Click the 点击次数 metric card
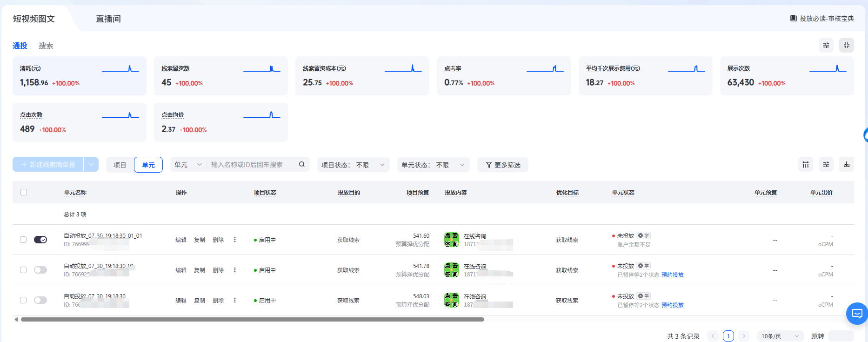 (80, 122)
